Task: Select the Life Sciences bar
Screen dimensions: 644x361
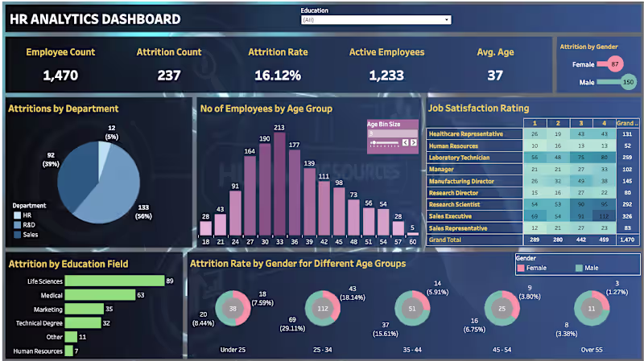Action: point(114,281)
